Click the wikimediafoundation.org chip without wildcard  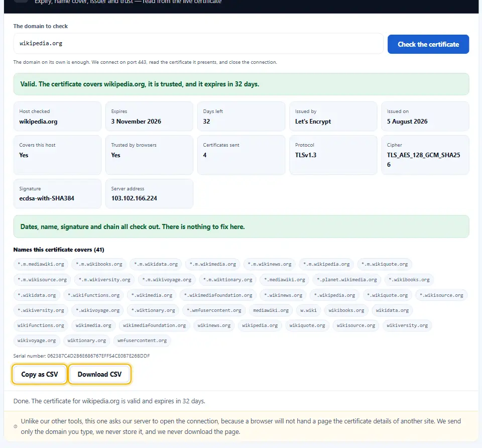[154, 325]
